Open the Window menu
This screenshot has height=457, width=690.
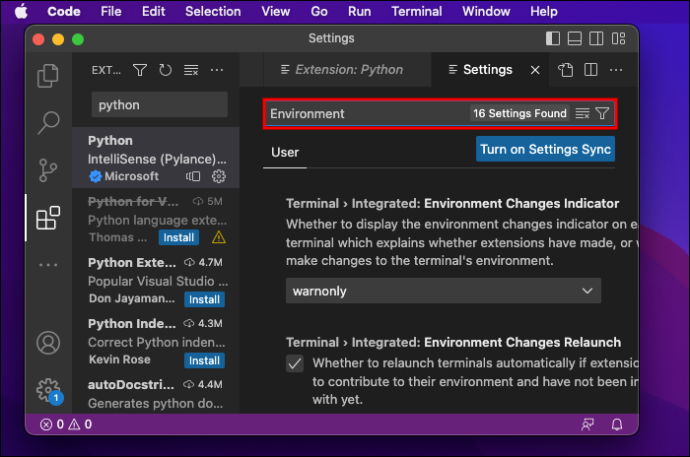tap(486, 11)
